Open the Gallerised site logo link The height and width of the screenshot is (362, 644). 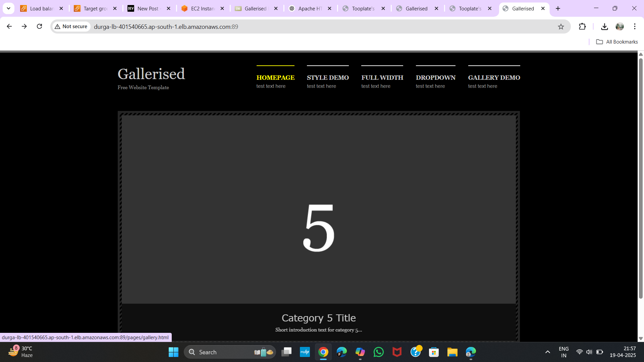pos(151,74)
